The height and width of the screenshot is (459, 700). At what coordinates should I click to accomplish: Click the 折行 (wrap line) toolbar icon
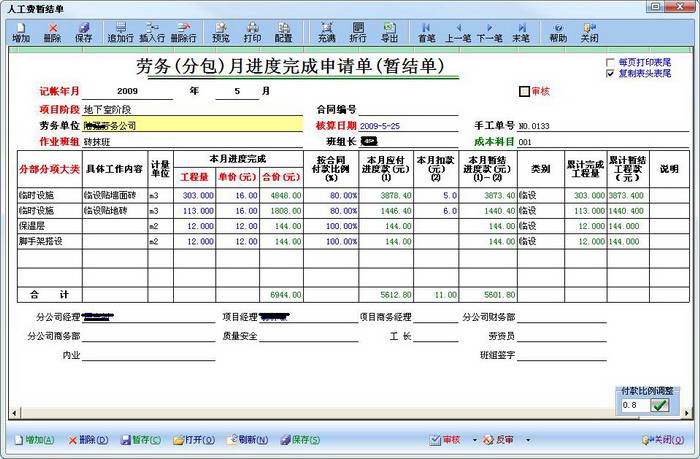[x=358, y=33]
